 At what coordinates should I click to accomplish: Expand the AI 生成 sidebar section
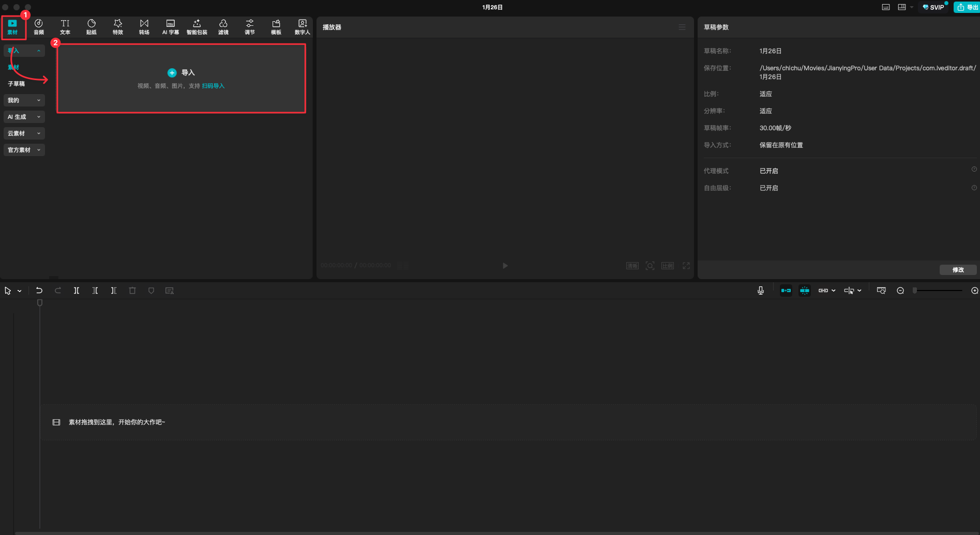click(x=24, y=117)
